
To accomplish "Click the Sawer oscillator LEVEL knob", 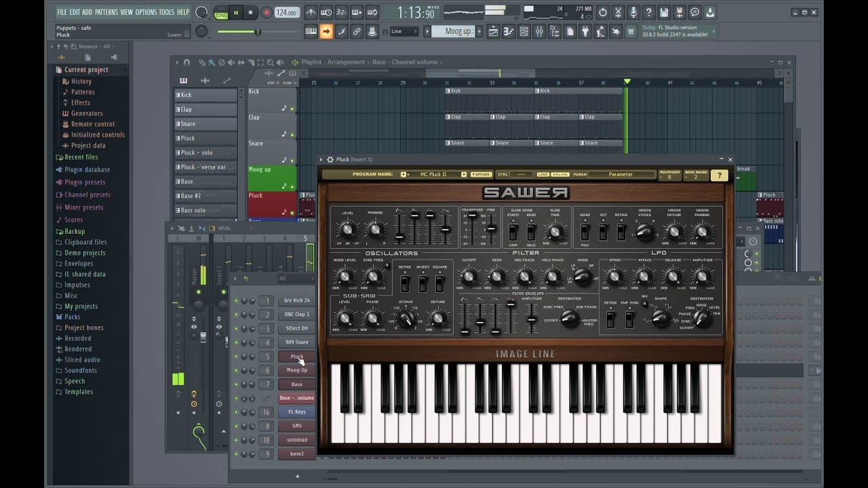I will pyautogui.click(x=347, y=230).
